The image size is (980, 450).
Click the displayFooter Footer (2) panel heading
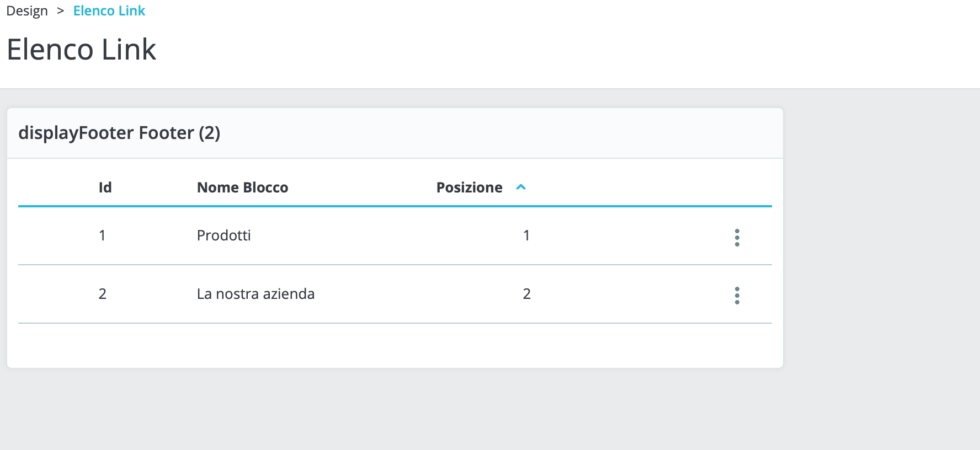tap(119, 133)
